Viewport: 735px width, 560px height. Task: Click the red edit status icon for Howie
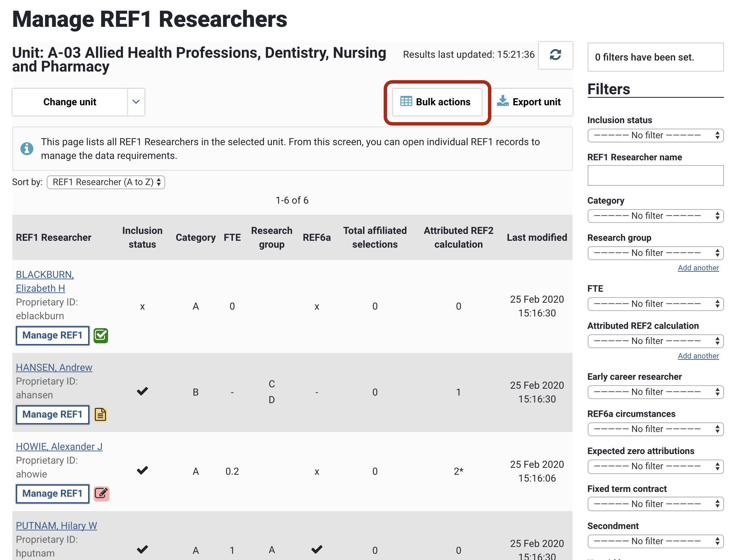101,494
